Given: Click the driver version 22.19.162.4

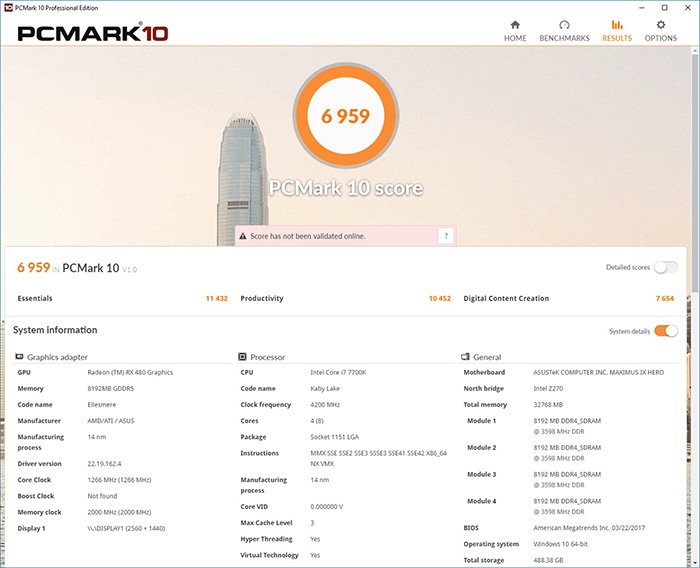Looking at the screenshot, I should [x=104, y=464].
